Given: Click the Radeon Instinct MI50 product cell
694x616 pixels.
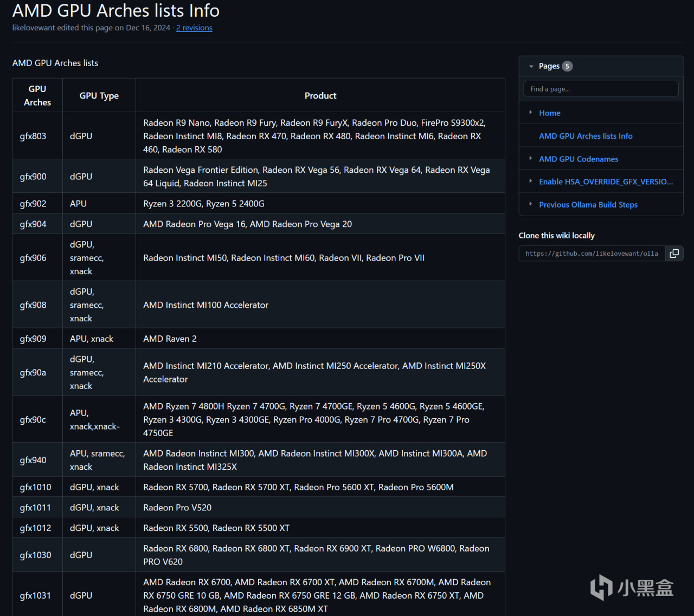Looking at the screenshot, I should (320, 258).
